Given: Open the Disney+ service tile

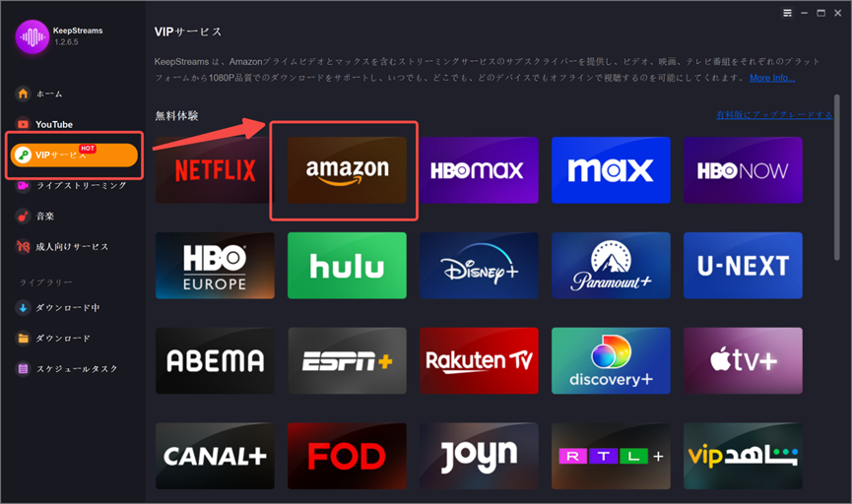Looking at the screenshot, I should [479, 266].
